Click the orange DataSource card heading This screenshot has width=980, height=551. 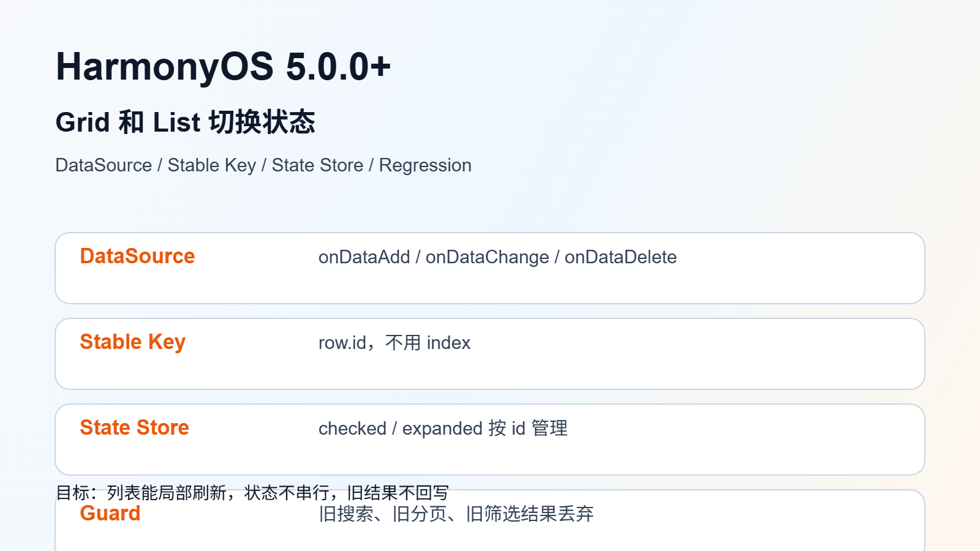pos(137,256)
